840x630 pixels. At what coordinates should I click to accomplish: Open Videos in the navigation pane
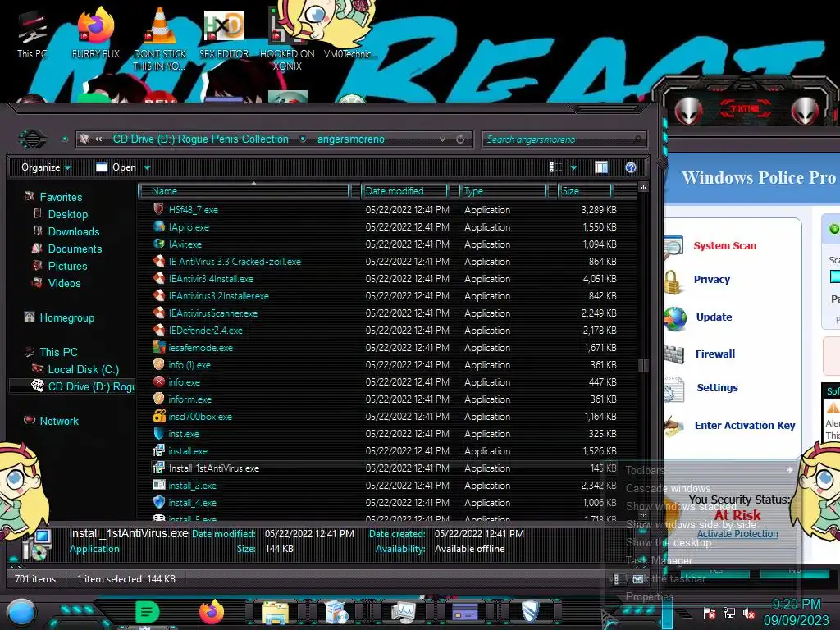(64, 283)
